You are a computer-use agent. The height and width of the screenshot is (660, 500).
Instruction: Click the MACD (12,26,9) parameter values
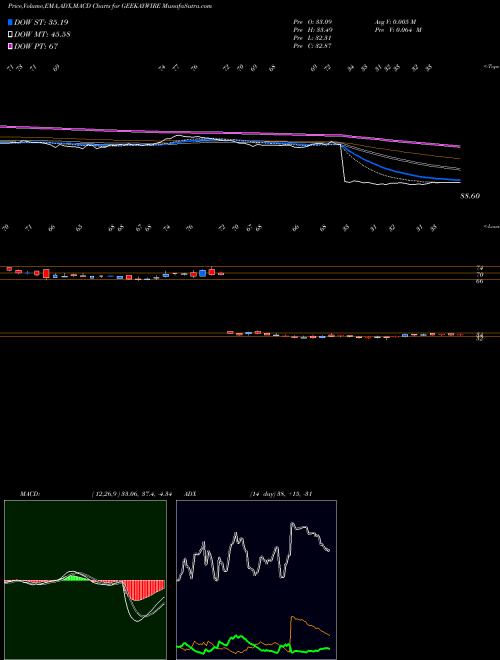132,494
